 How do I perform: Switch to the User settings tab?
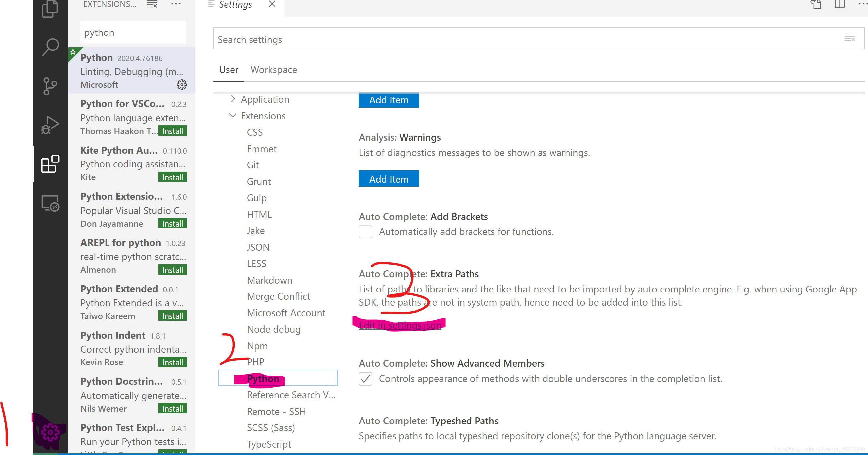click(x=229, y=70)
